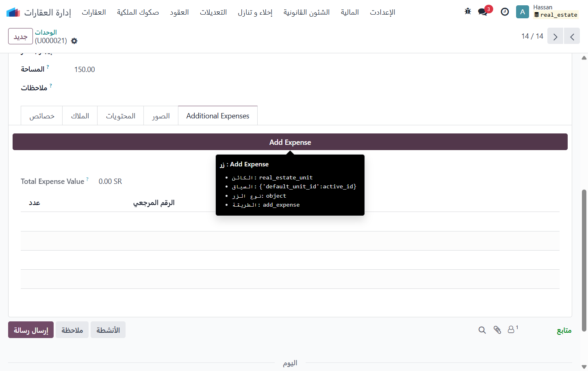Click the user avatar A
This screenshot has height=371, width=588.
[x=522, y=12]
